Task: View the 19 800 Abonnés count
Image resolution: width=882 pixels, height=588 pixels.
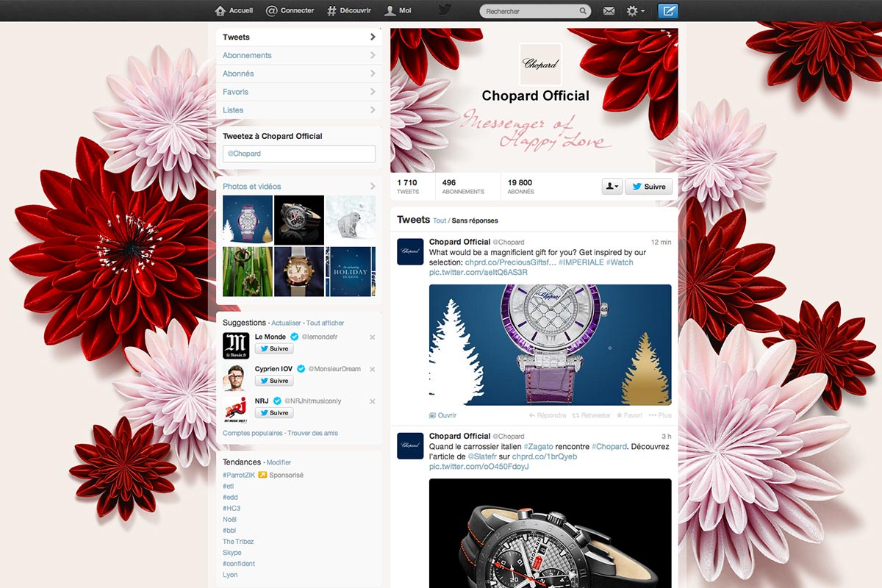Action: 520,187
